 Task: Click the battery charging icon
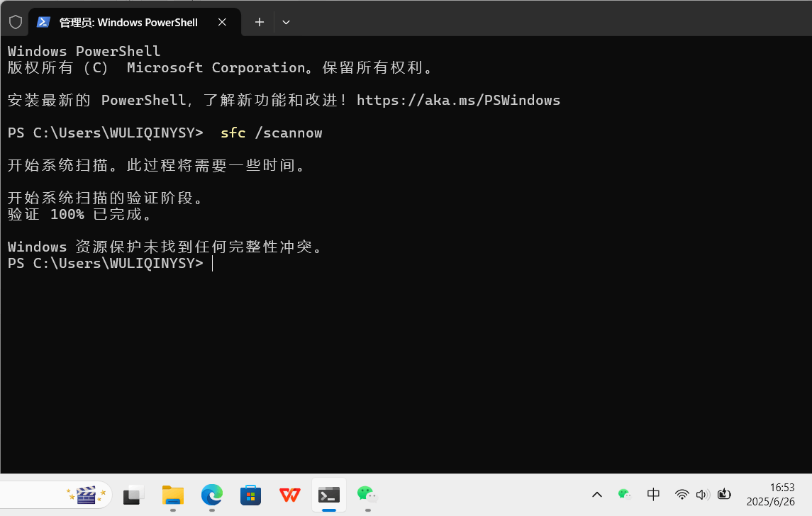pyautogui.click(x=724, y=495)
